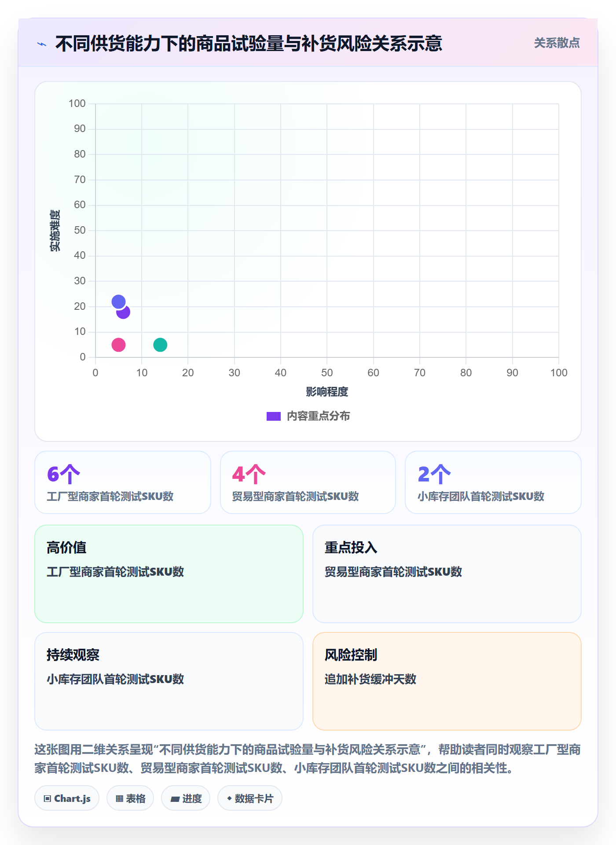
Task: Select the blue scatter point near 22
Action: pos(118,301)
